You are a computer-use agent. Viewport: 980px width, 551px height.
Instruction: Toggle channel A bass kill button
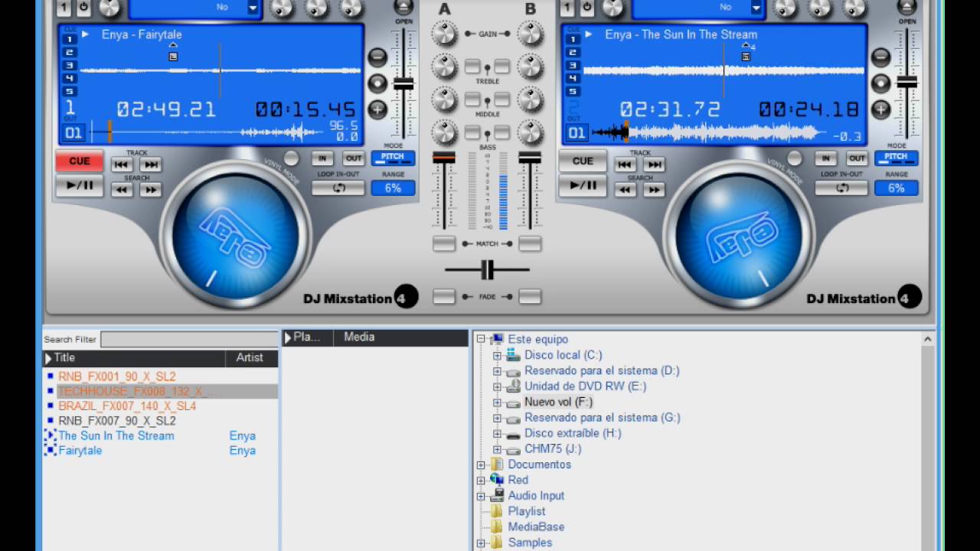pyautogui.click(x=472, y=133)
